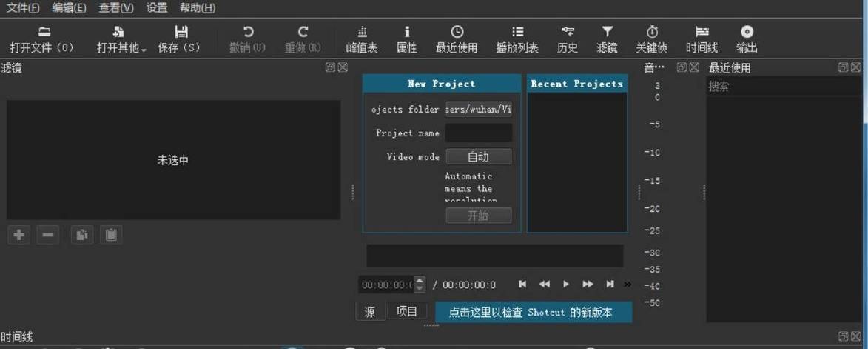Click the projects folder path button
Image resolution: width=868 pixels, height=349 pixels.
tap(479, 109)
